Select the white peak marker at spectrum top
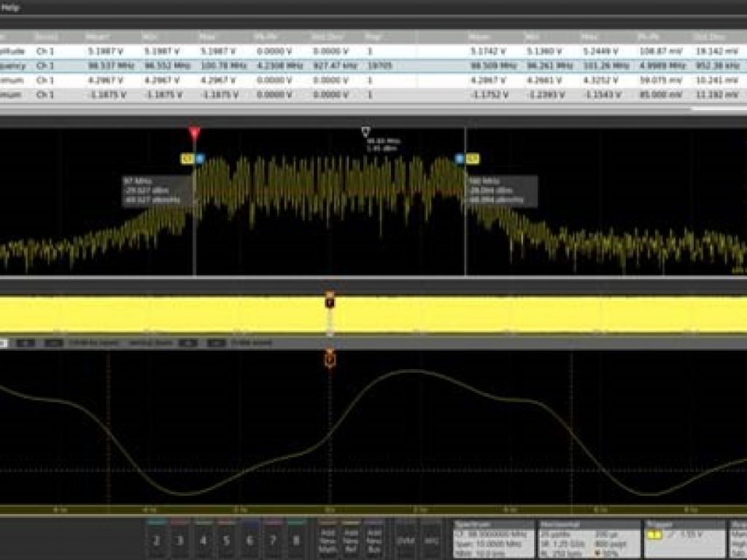The height and width of the screenshot is (560, 747). click(x=365, y=132)
